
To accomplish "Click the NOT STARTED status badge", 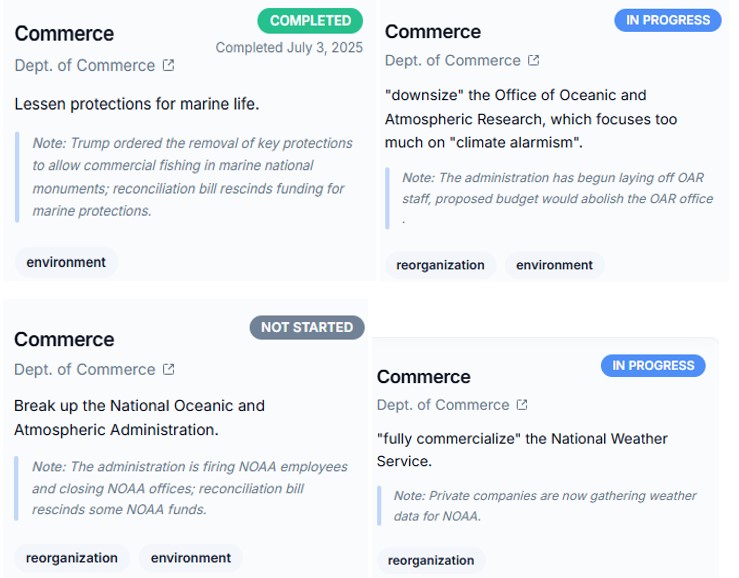I will pos(307,327).
